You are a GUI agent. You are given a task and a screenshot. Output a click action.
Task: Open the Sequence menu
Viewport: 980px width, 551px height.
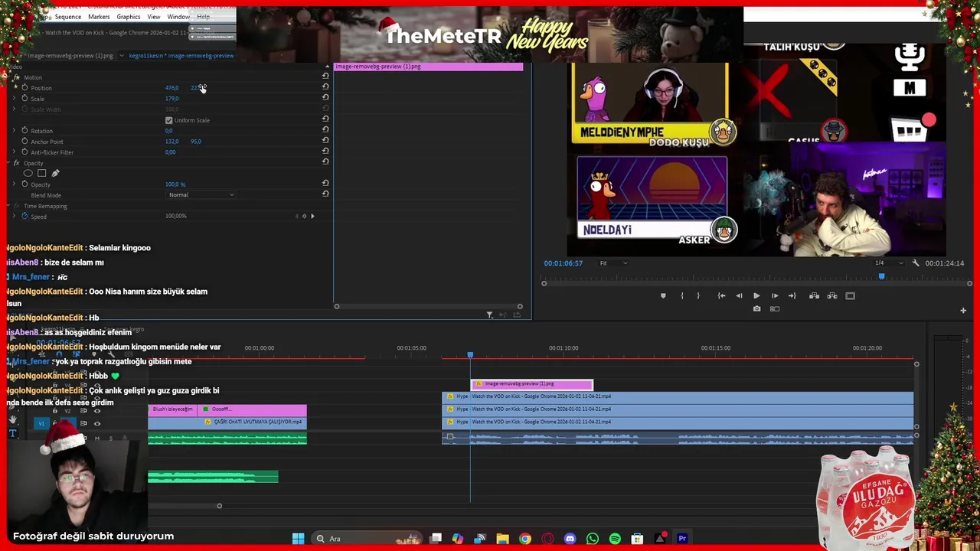tap(68, 16)
